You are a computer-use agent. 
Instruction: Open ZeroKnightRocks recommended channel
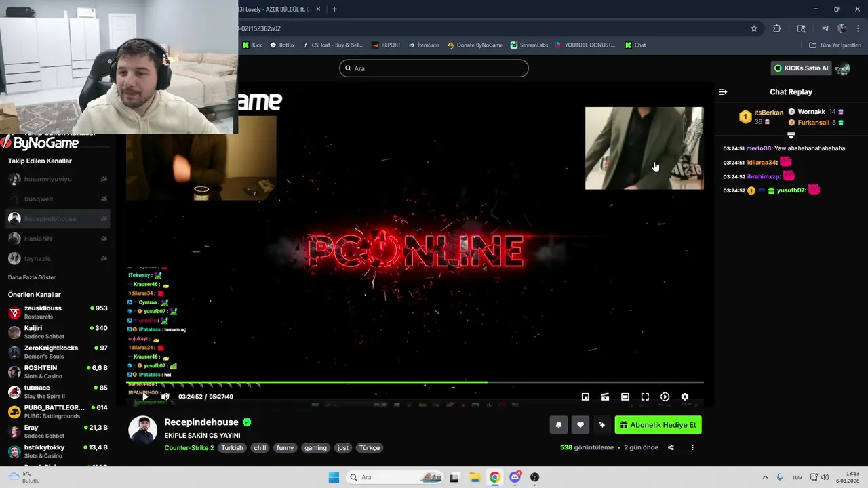click(58, 352)
